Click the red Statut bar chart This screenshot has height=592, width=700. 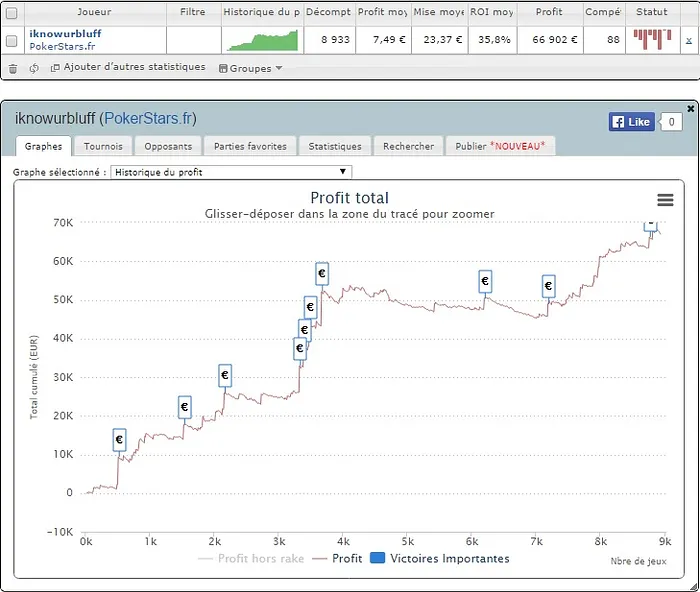[652, 39]
